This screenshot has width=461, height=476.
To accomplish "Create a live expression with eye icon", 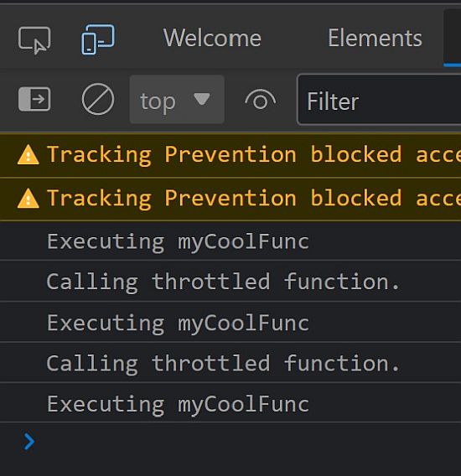I will 261,100.
